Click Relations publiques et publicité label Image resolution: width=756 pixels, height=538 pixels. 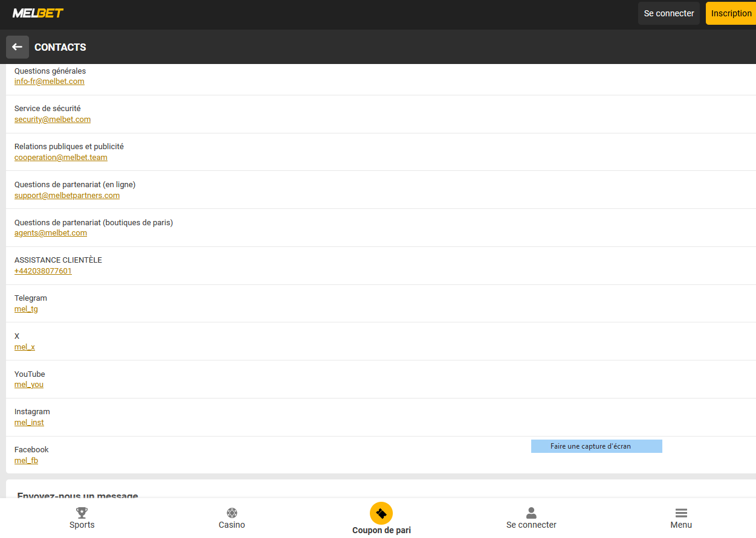pos(69,147)
